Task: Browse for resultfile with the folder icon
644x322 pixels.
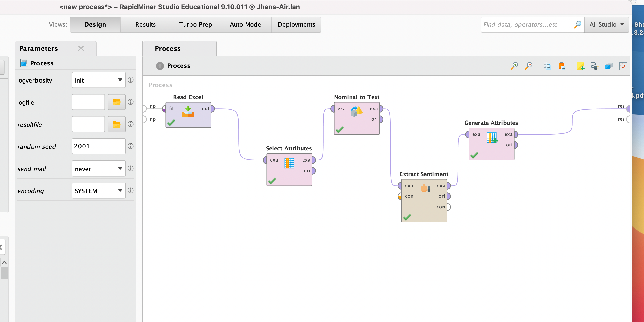Action: [116, 124]
